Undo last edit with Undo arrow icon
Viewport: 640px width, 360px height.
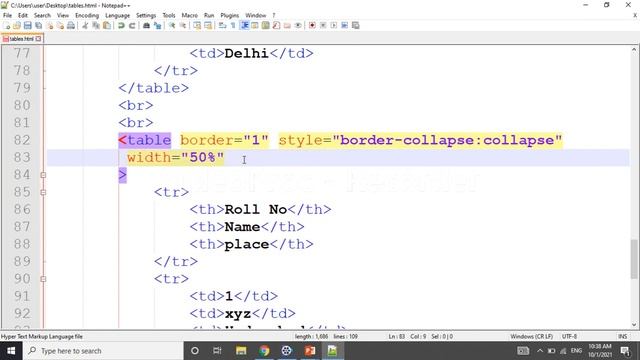pyautogui.click(x=121, y=26)
